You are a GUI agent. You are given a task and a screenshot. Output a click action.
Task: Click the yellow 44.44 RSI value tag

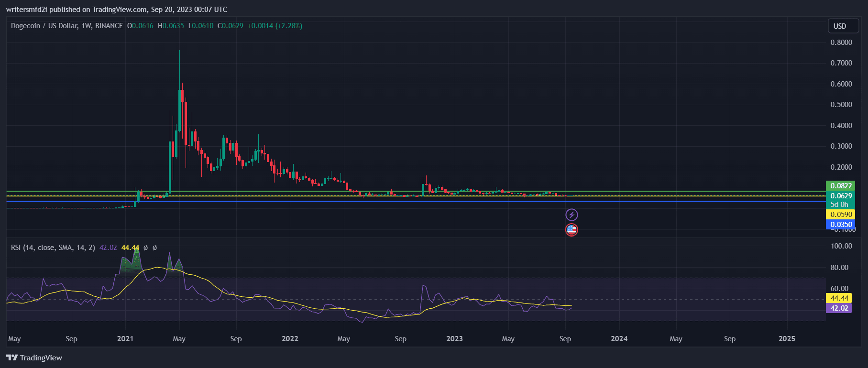[x=839, y=298]
